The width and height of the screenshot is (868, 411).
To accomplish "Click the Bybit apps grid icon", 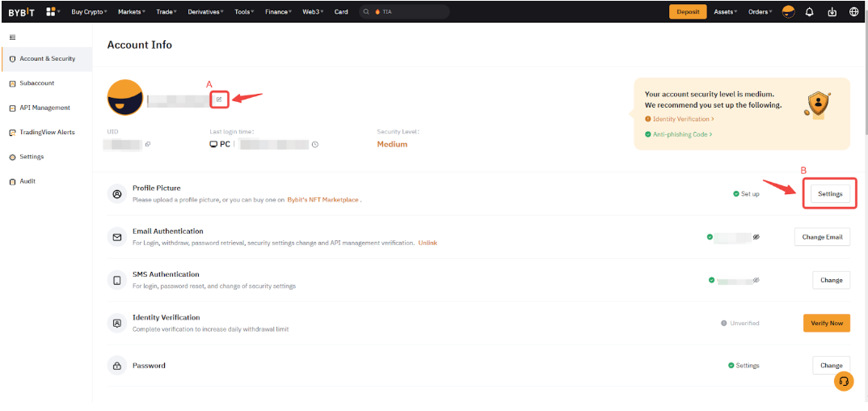I will 51,12.
